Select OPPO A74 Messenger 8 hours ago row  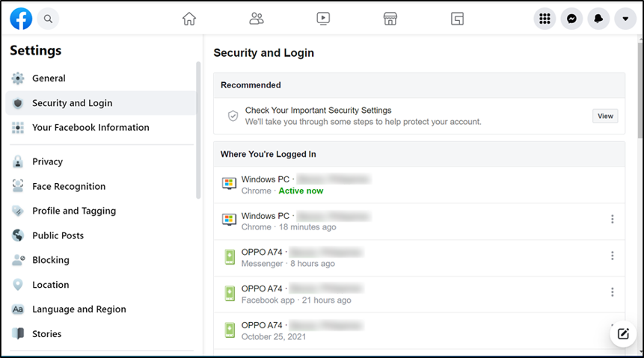[419, 258]
